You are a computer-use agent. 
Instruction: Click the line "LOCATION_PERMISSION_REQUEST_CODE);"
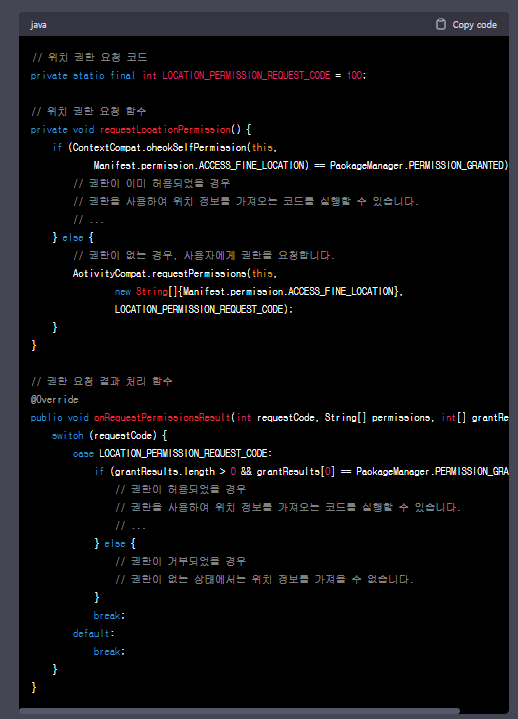tap(204, 309)
